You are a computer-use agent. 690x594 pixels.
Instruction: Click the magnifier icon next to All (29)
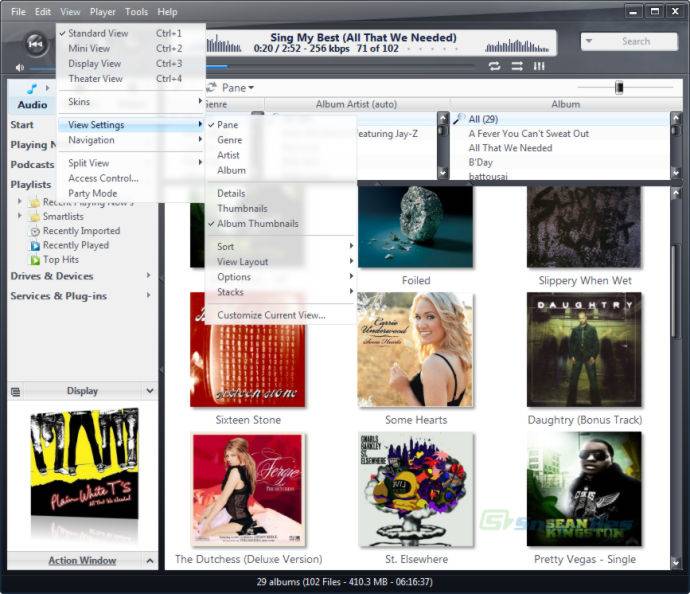459,119
